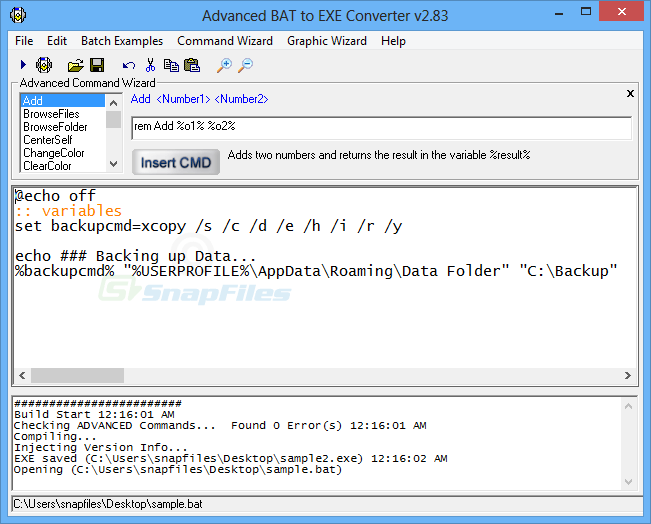Cut selection with the scissors icon

(x=150, y=65)
